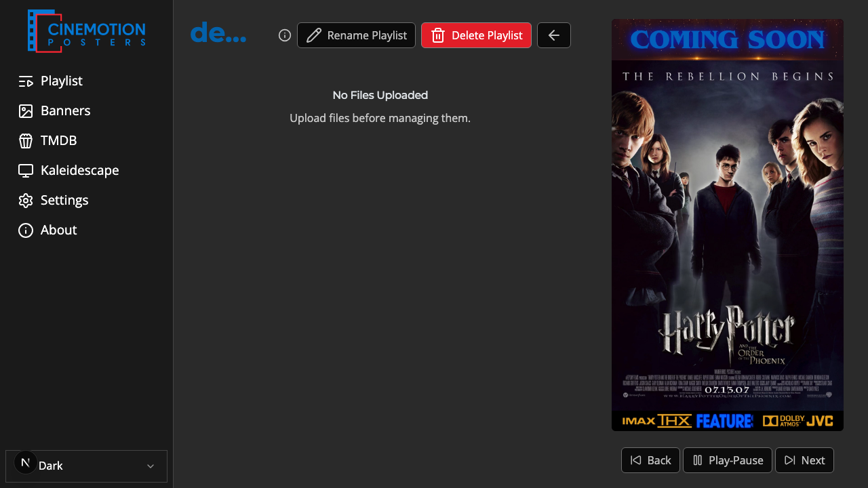Go to the TMDB section
The image size is (868, 488).
click(47, 141)
